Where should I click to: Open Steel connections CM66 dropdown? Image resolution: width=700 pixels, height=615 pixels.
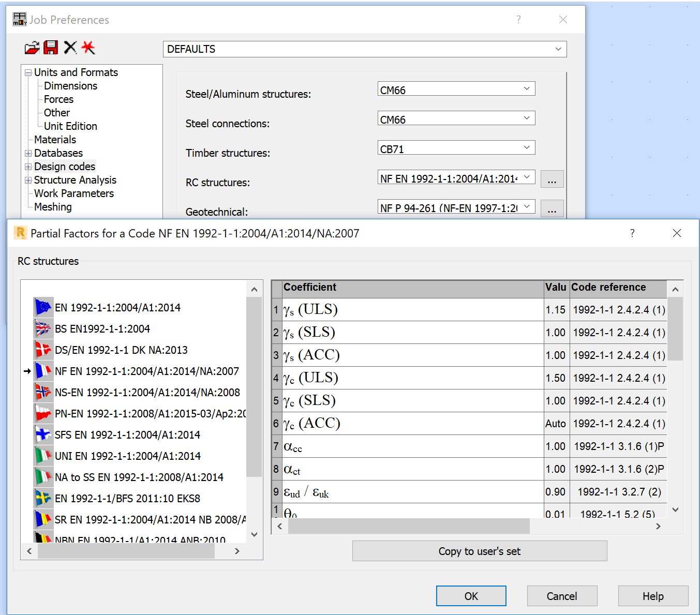[527, 118]
